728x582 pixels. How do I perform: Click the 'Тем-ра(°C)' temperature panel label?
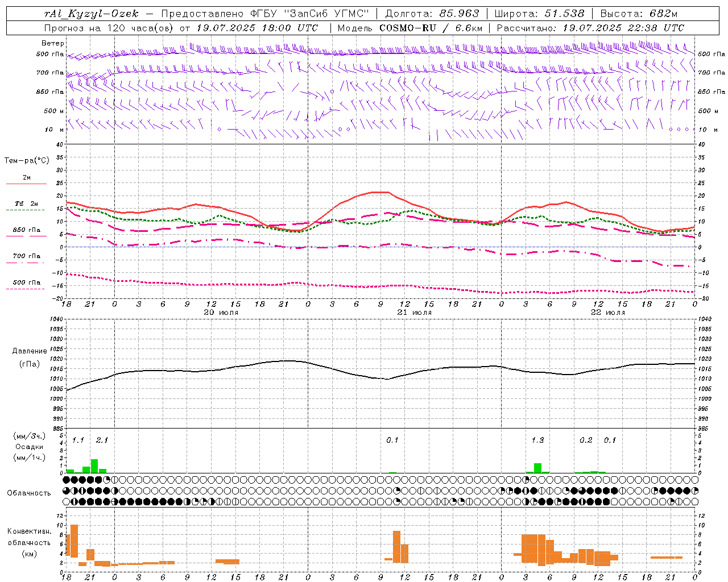pyautogui.click(x=27, y=161)
